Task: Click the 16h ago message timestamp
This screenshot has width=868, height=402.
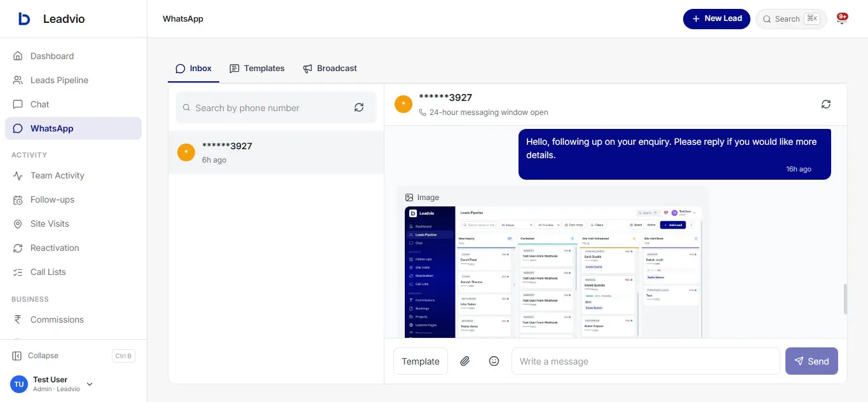Action: 799,169
